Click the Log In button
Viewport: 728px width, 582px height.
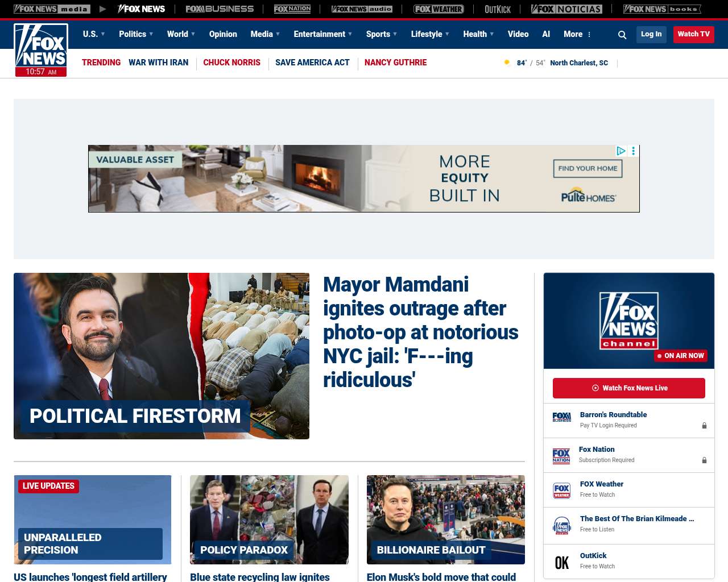(651, 34)
